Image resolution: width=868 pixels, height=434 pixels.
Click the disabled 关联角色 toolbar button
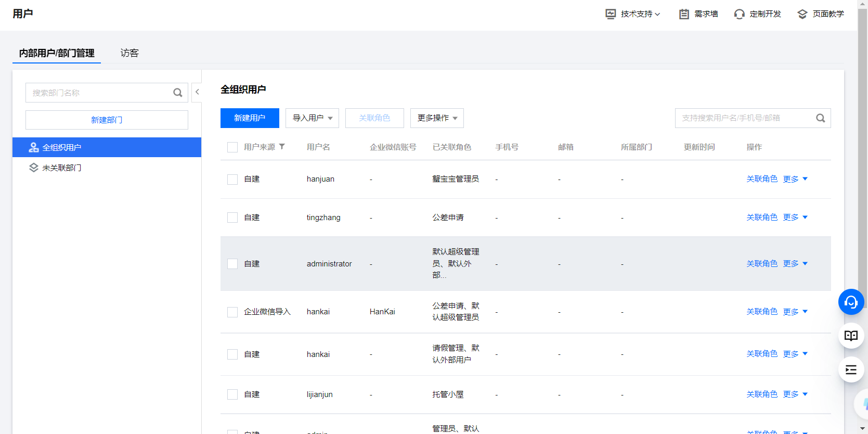coord(374,118)
